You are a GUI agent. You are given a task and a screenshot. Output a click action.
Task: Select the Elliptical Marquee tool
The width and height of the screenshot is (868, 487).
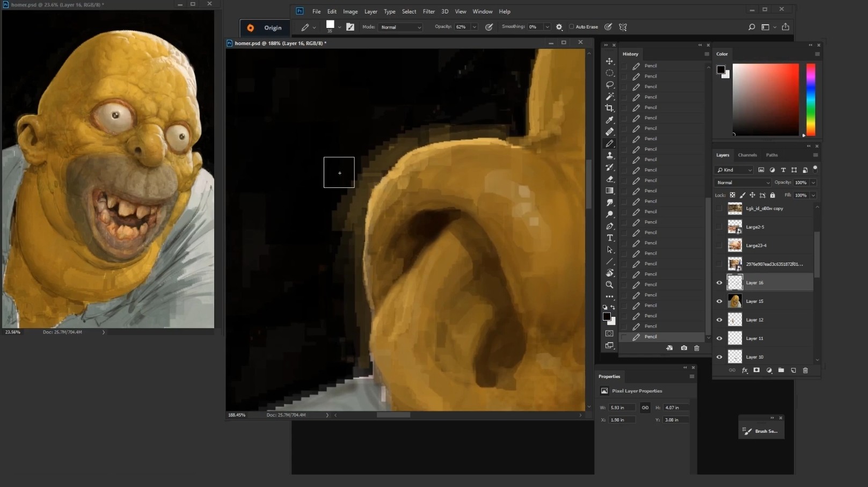point(609,73)
